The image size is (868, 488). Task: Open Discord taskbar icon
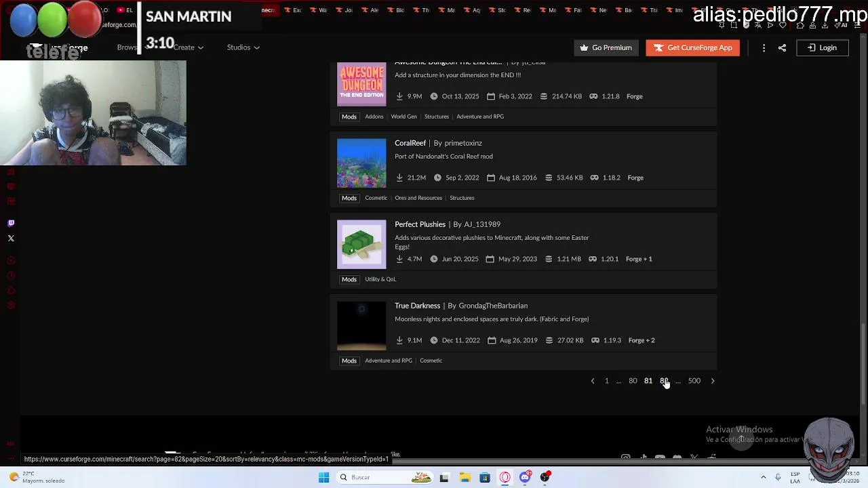pyautogui.click(x=525, y=477)
